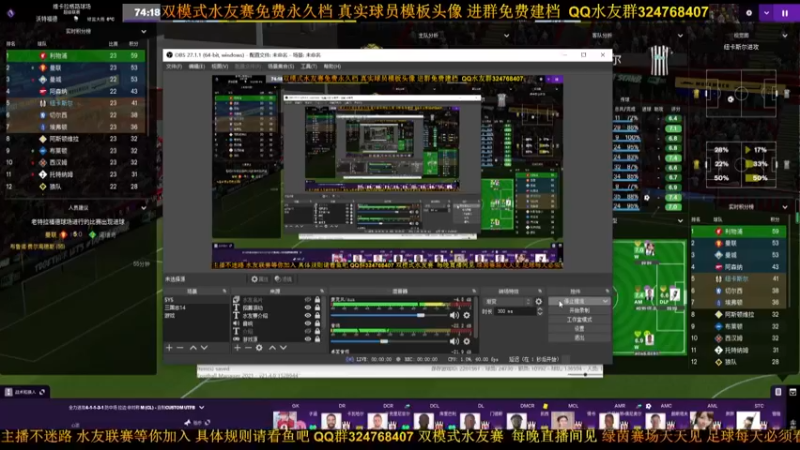Open the 场景集合(S) menu in OBS
This screenshot has width=800, height=450.
[281, 66]
